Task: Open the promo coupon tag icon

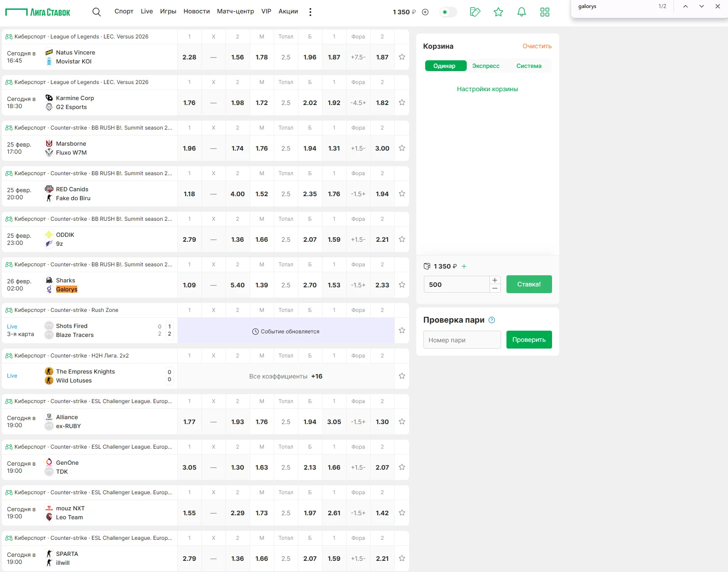Action: click(x=475, y=12)
